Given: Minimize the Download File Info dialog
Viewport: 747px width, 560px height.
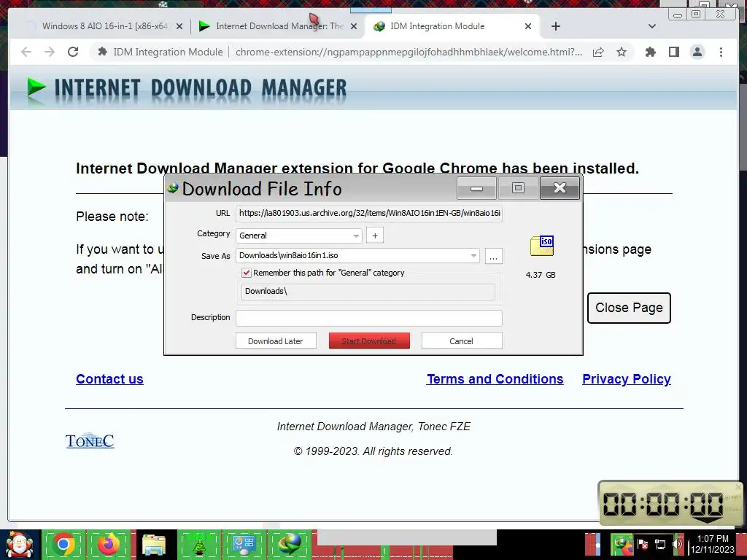Looking at the screenshot, I should pyautogui.click(x=477, y=188).
